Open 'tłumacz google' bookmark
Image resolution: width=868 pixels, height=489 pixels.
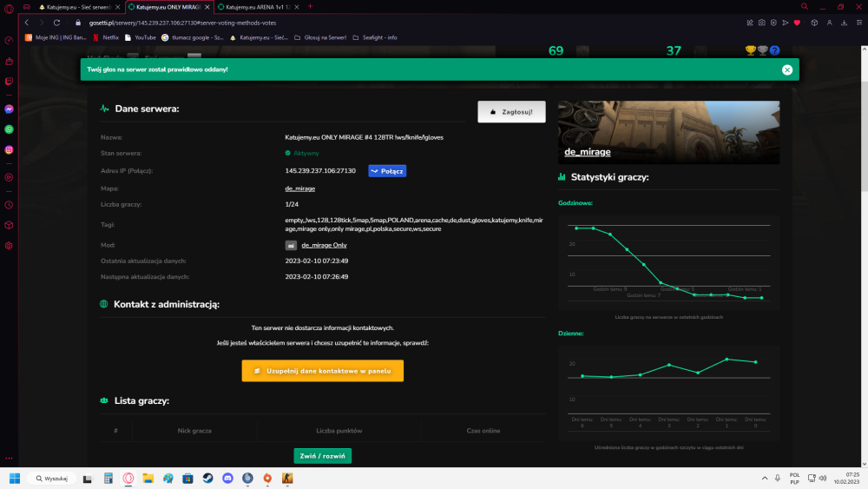[192, 37]
